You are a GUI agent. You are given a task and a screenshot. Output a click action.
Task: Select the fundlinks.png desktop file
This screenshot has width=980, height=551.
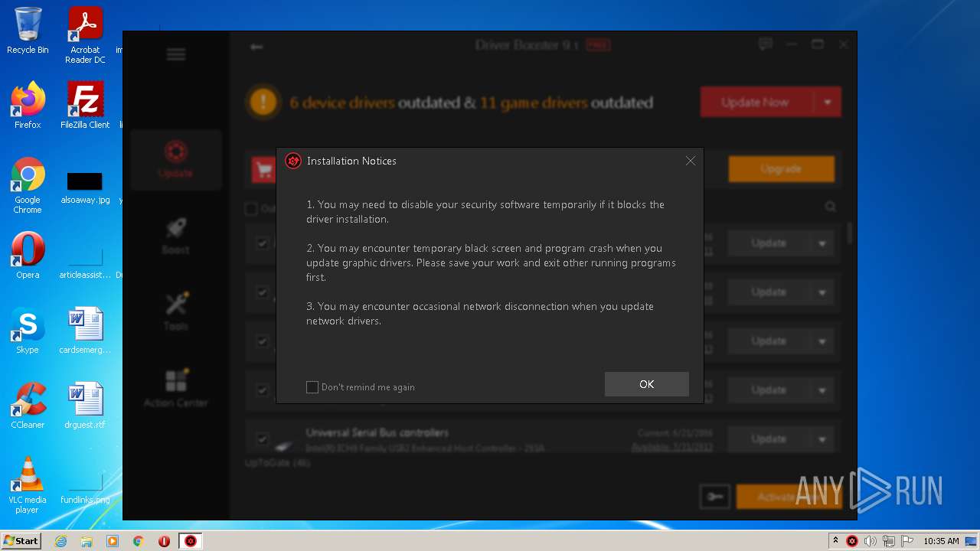coord(85,488)
